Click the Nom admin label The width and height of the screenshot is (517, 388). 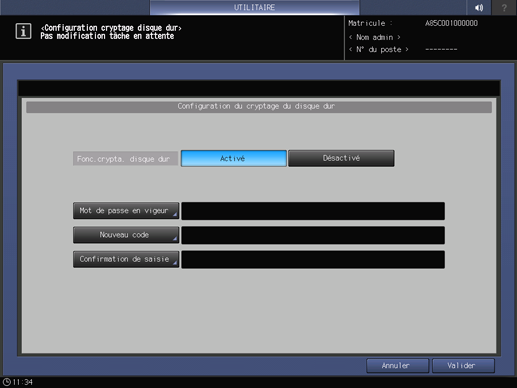pyautogui.click(x=375, y=37)
